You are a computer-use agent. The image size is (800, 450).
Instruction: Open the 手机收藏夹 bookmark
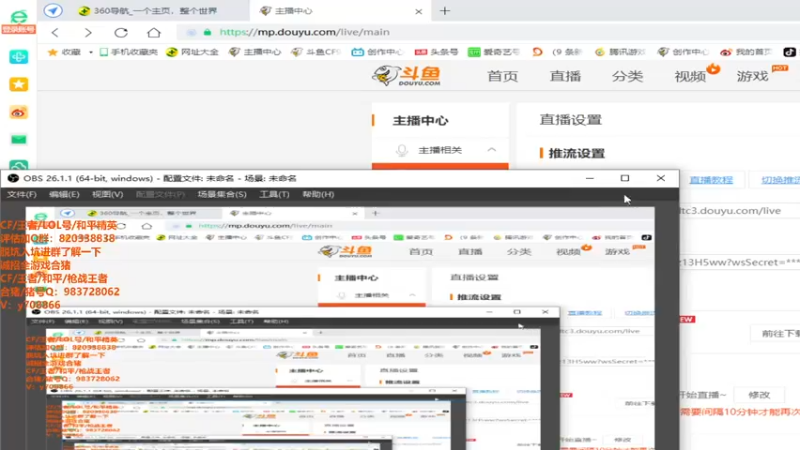[129, 52]
